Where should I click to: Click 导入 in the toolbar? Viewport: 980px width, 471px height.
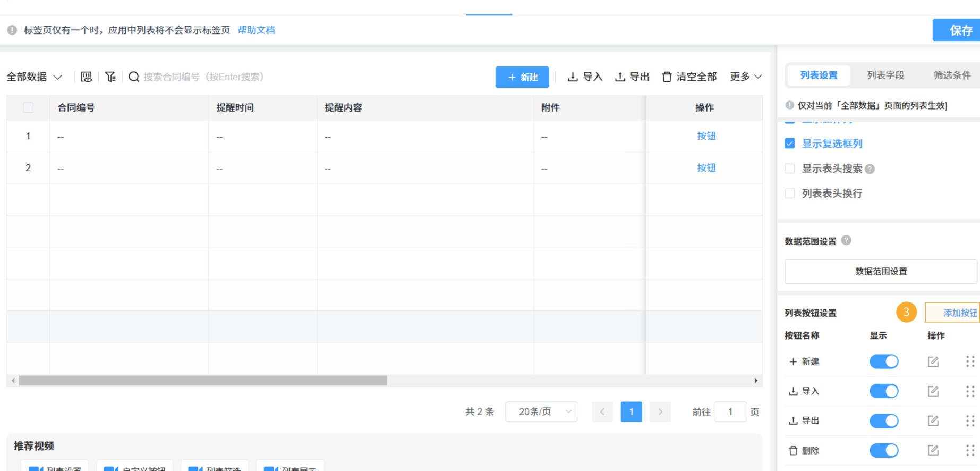[585, 77]
